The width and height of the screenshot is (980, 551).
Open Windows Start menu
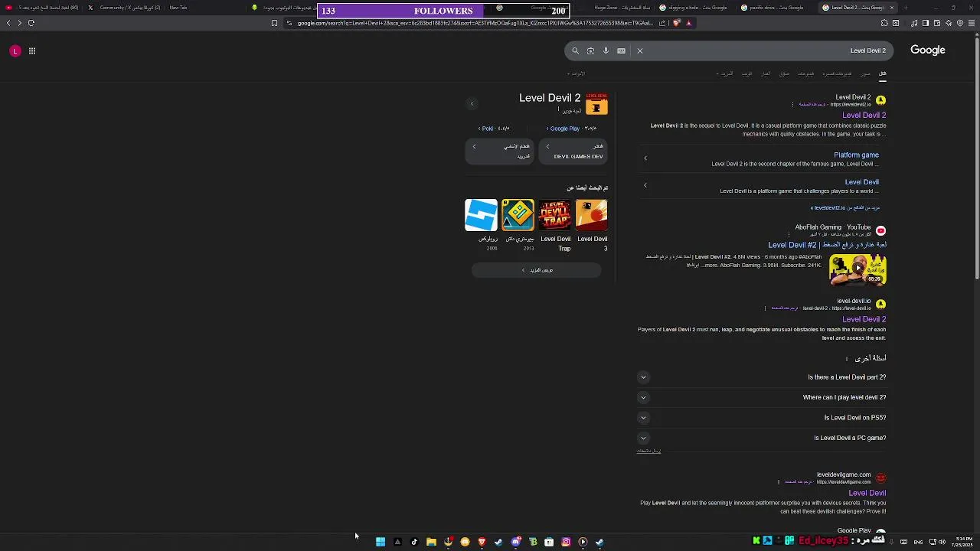381,542
